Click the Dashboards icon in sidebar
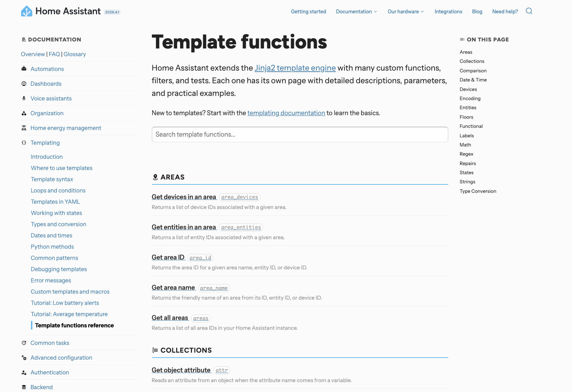This screenshot has width=572, height=392. 24,84
